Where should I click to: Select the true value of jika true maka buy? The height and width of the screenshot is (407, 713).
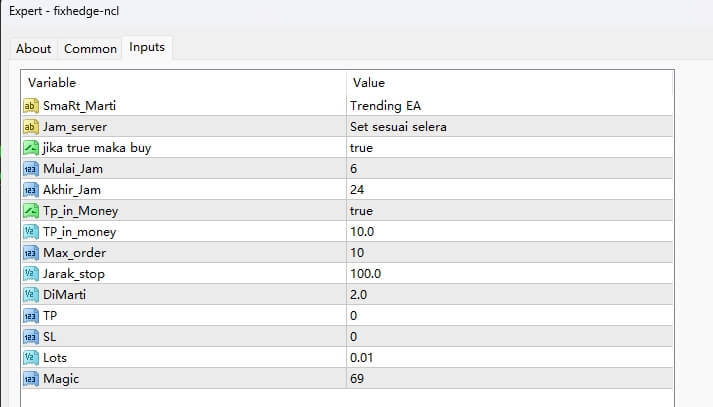click(x=361, y=148)
